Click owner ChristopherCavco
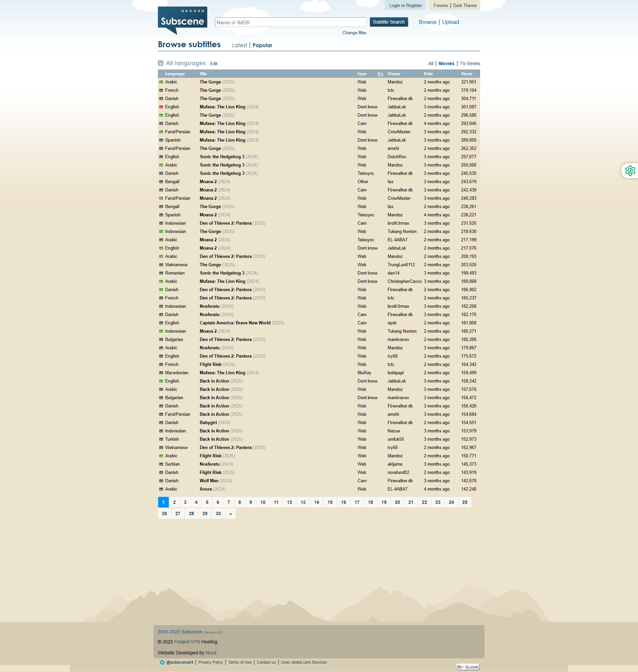This screenshot has height=672, width=638. point(404,281)
